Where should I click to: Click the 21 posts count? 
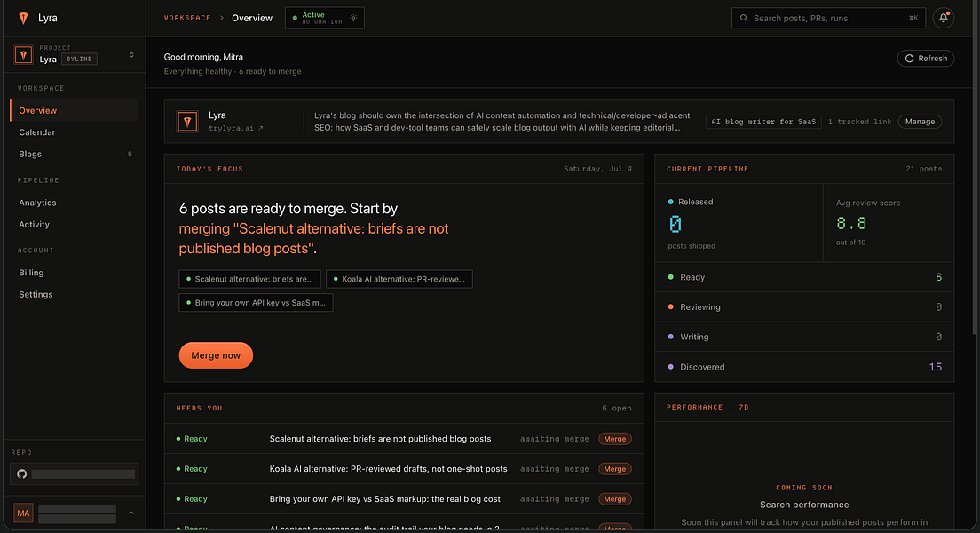pos(923,169)
